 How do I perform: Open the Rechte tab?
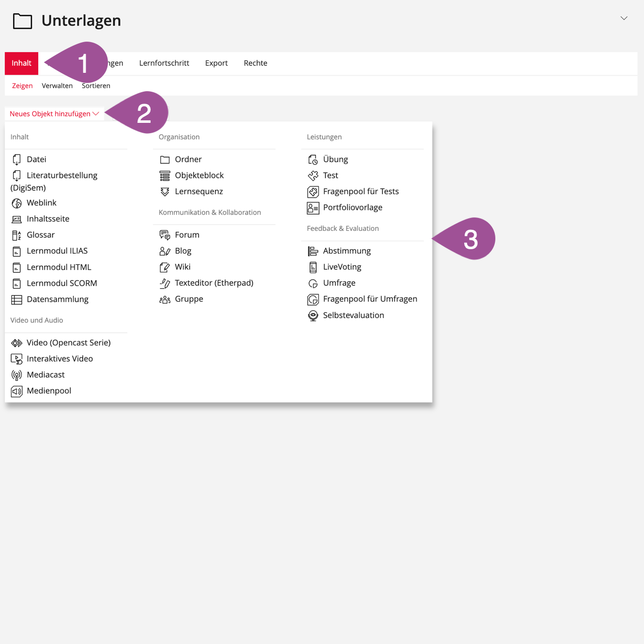[x=255, y=63]
